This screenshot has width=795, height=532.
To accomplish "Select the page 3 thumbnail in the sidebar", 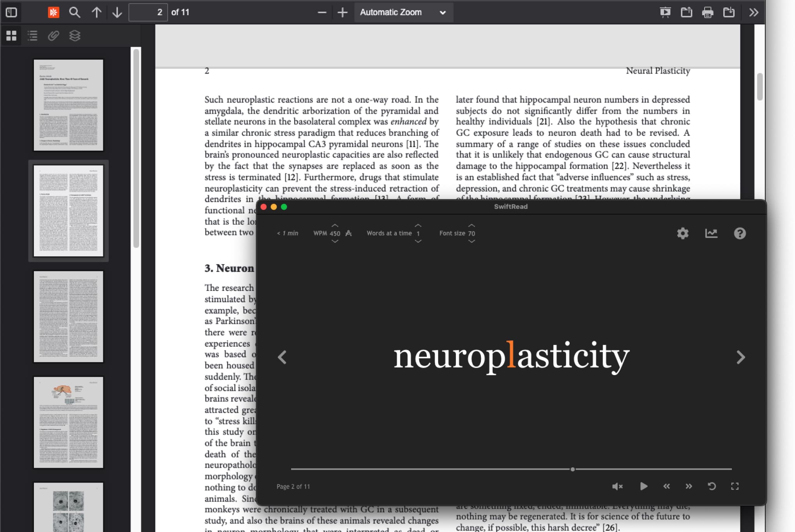I will tap(69, 317).
